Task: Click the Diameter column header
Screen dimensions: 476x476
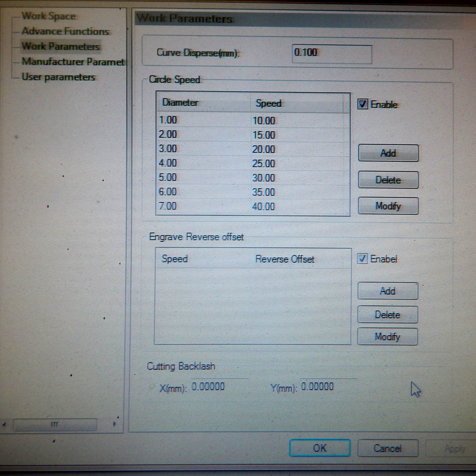Action: pos(180,103)
